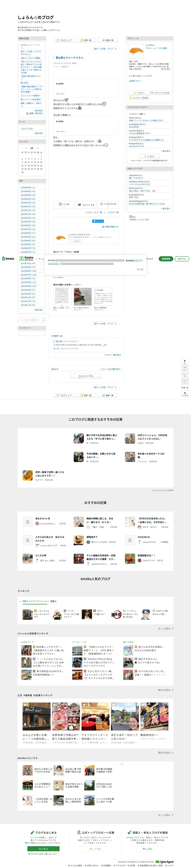
Task: Expand 月別 archive 一覧を見る
Action: point(38,310)
